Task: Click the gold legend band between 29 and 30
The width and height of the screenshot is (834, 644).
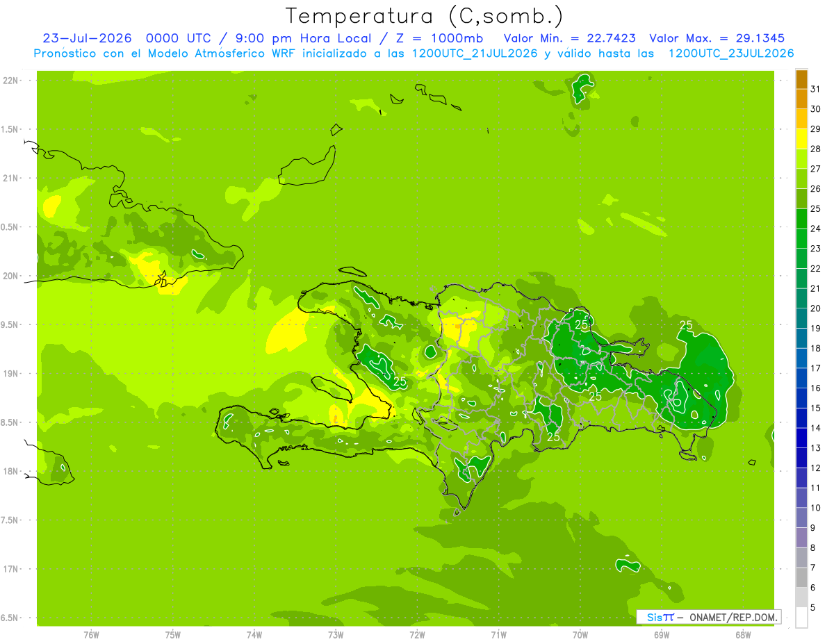Action: tap(801, 119)
